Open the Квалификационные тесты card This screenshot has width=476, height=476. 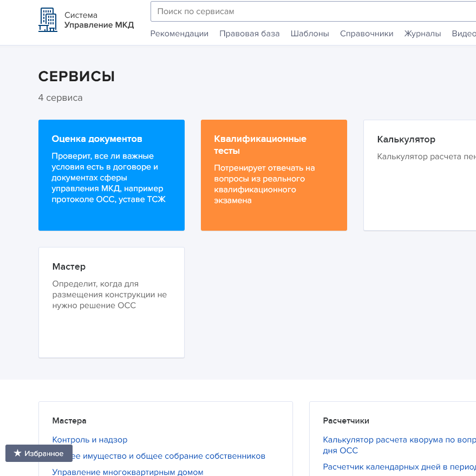coord(274,175)
